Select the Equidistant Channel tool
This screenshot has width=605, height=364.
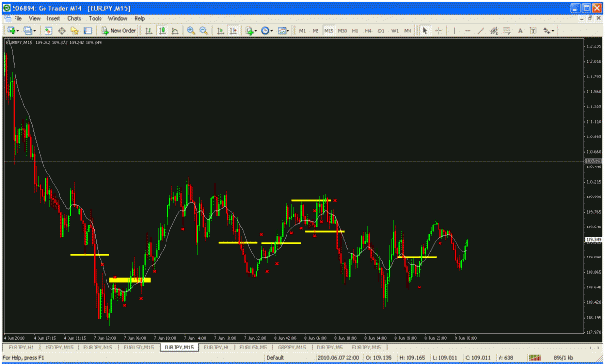494,30
